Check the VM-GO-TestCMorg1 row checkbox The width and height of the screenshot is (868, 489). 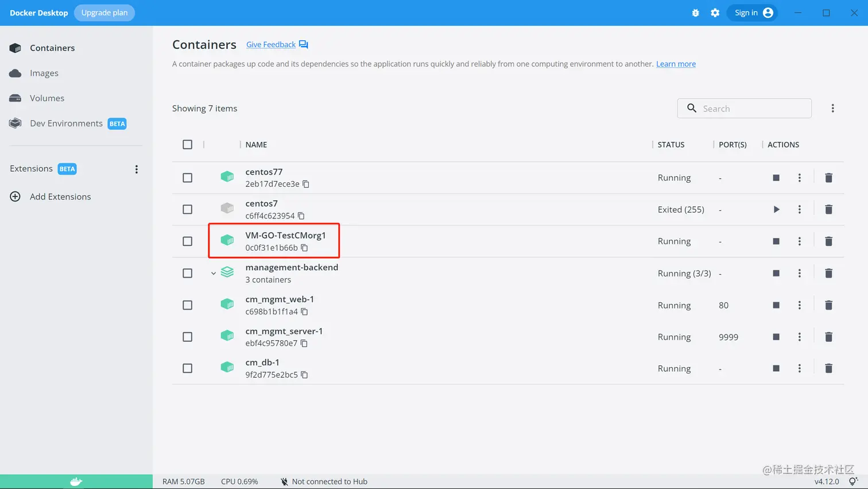click(x=187, y=241)
